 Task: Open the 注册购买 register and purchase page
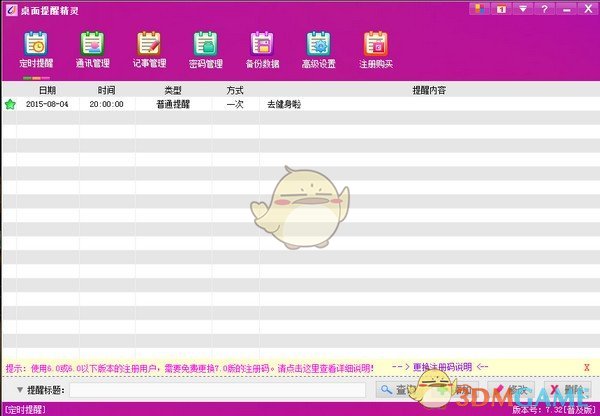375,48
